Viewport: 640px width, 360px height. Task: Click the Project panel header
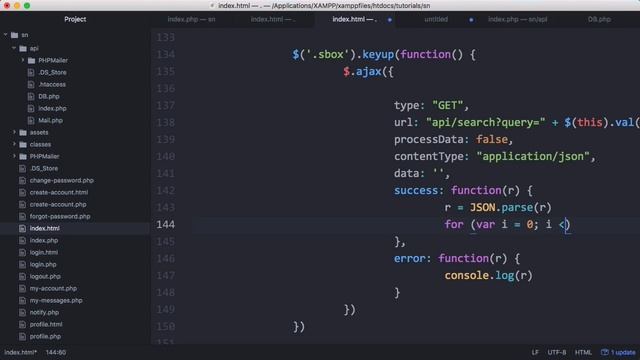(x=75, y=19)
